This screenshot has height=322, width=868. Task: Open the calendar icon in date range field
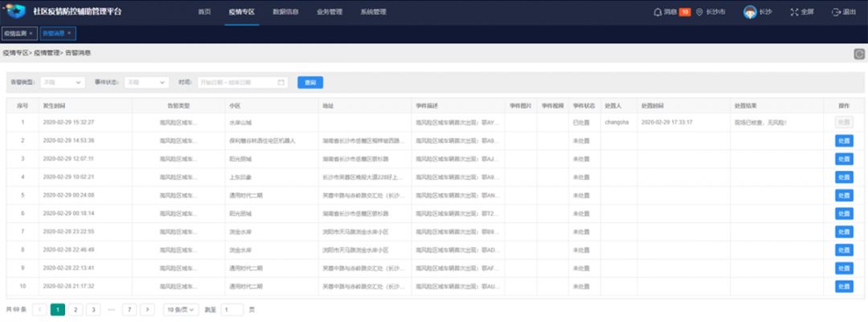click(x=280, y=82)
